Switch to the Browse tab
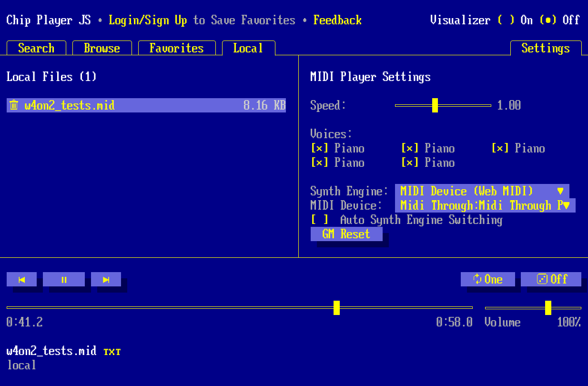 click(102, 48)
